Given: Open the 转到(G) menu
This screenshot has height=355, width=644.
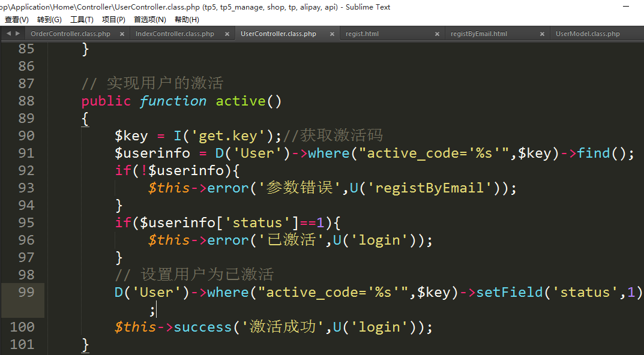Looking at the screenshot, I should point(49,20).
